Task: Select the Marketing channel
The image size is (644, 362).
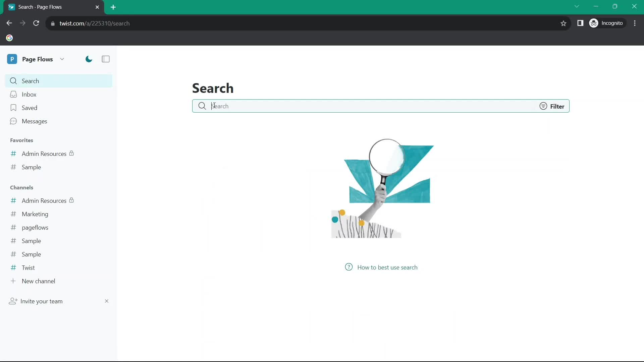Action: pyautogui.click(x=35, y=214)
